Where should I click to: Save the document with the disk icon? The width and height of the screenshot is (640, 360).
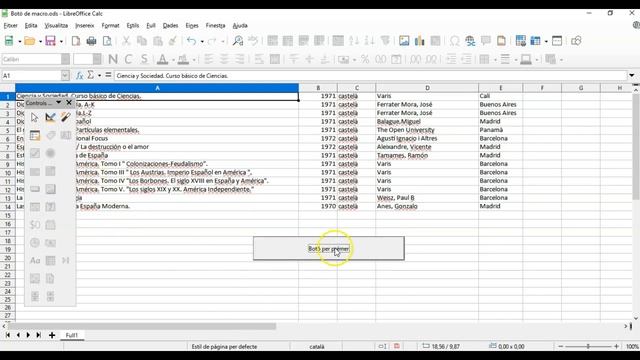50,41
